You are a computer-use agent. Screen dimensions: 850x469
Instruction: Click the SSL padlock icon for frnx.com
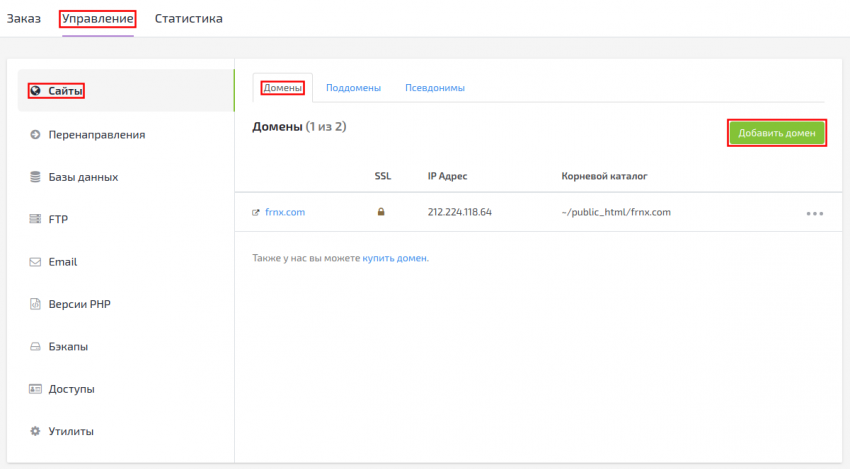[380, 212]
